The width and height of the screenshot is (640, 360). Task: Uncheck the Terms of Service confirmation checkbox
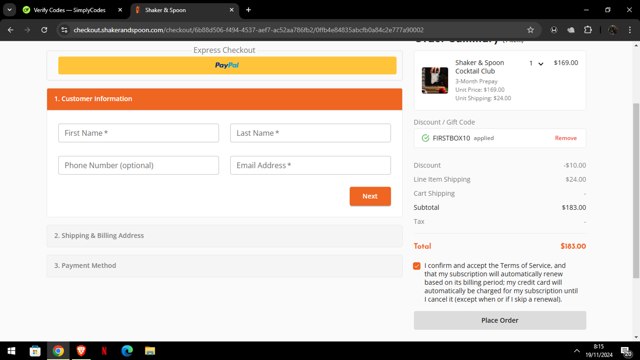point(416,266)
